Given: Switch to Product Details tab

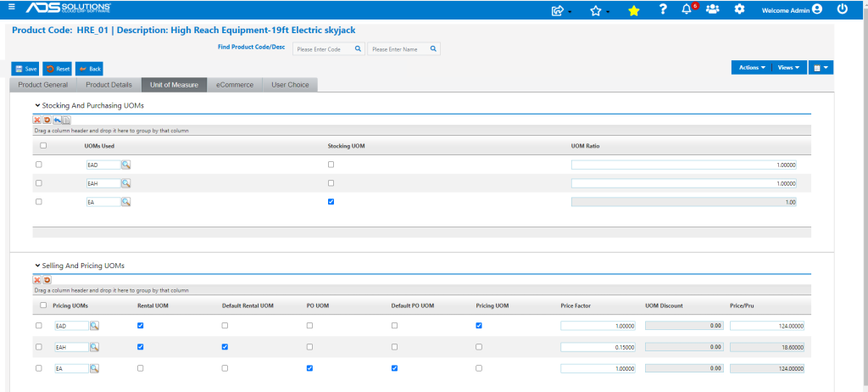Looking at the screenshot, I should 109,85.
